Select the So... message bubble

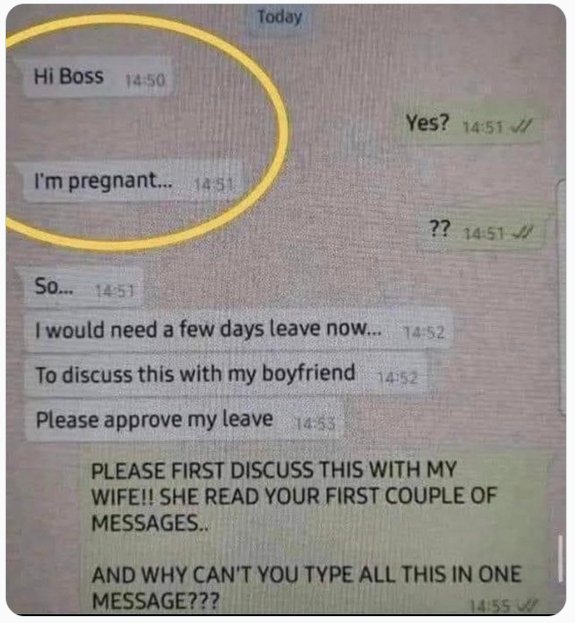[83, 288]
